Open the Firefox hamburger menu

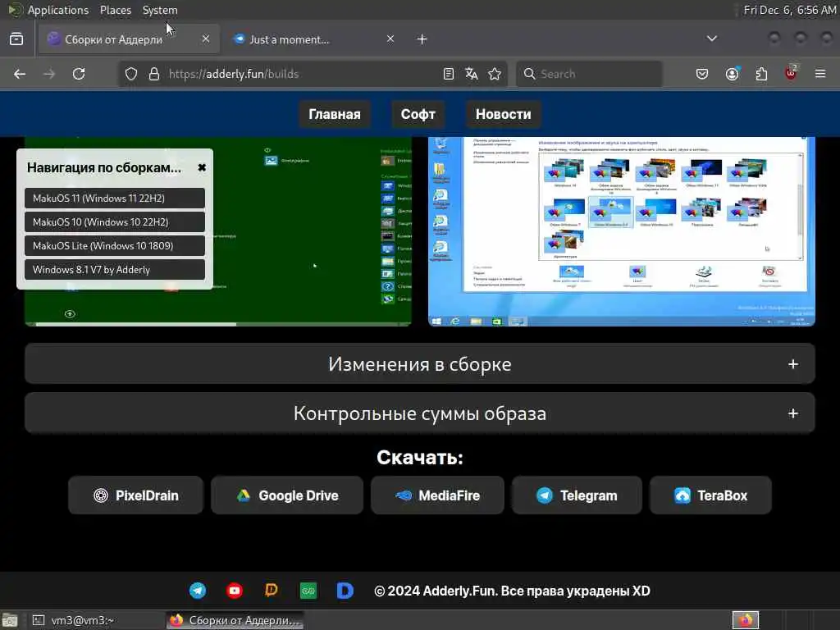point(820,74)
